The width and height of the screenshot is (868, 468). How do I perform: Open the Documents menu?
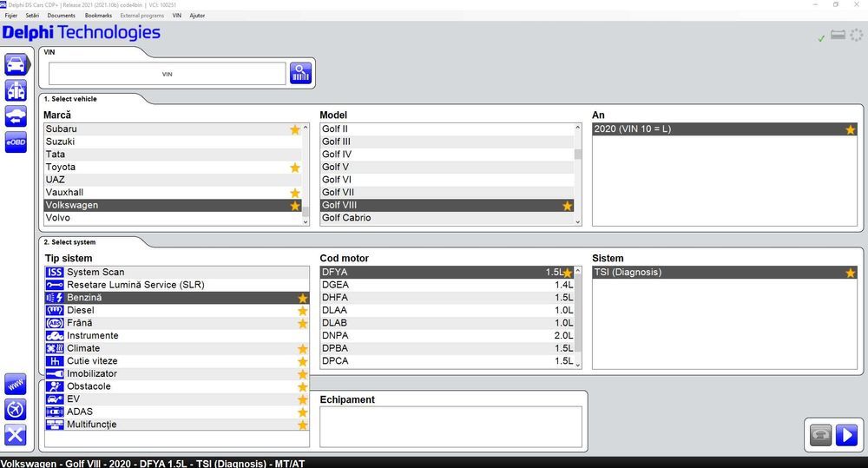61,16
